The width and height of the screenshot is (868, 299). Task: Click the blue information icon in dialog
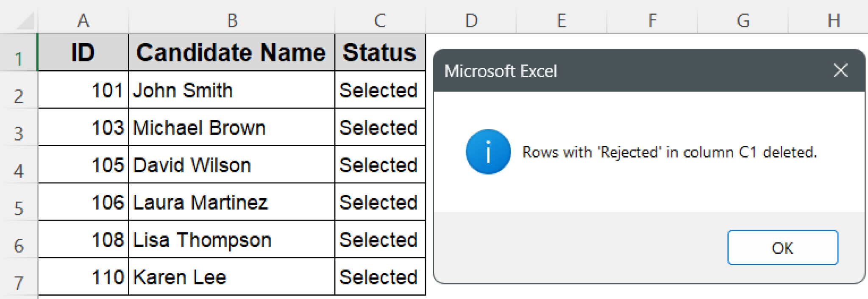488,152
